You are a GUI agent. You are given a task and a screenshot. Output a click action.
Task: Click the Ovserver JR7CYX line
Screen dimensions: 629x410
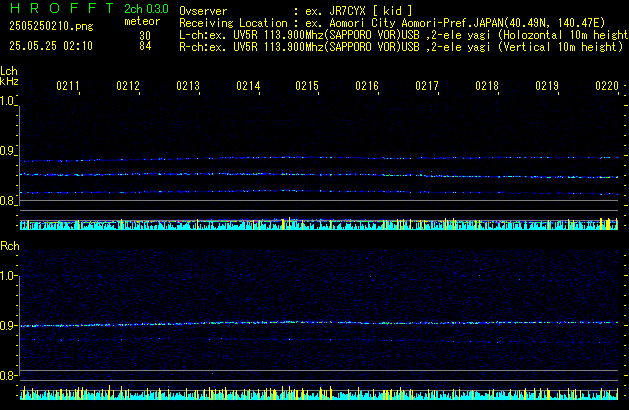(x=296, y=11)
